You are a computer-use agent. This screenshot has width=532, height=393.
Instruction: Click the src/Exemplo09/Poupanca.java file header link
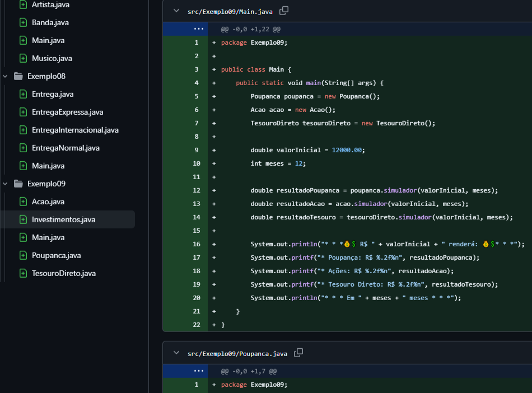(x=237, y=354)
